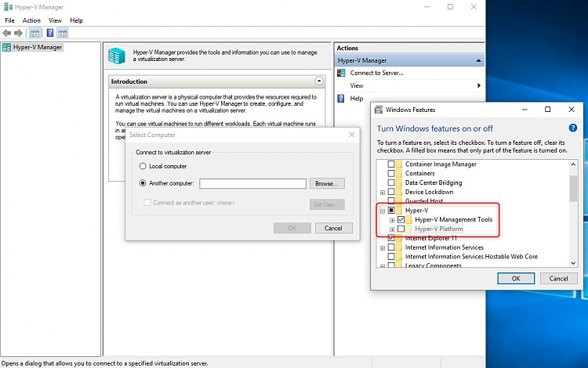Click the Help icon in Actions pane
Viewport: 588px width, 368px height.
341,99
